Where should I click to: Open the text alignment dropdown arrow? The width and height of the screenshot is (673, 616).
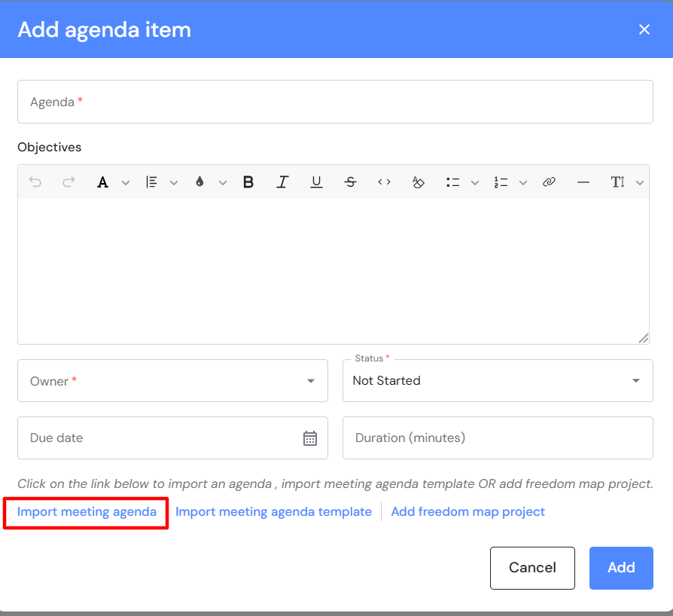click(x=174, y=182)
